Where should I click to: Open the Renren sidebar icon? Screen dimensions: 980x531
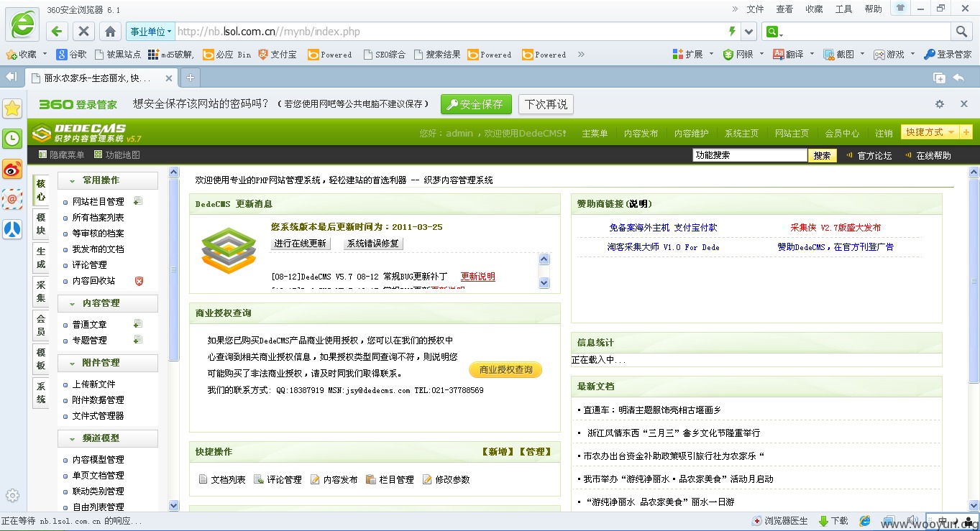12,229
